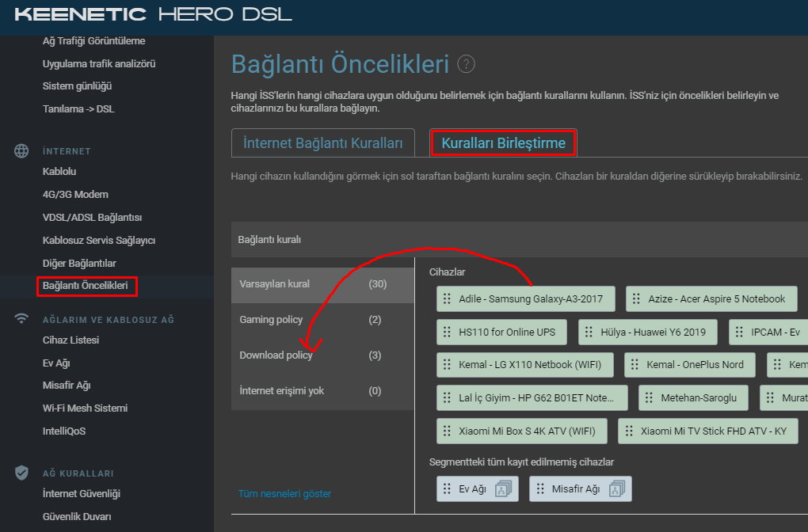Open Güvenlik Duvarı page
This screenshot has width=808, height=532.
click(77, 516)
